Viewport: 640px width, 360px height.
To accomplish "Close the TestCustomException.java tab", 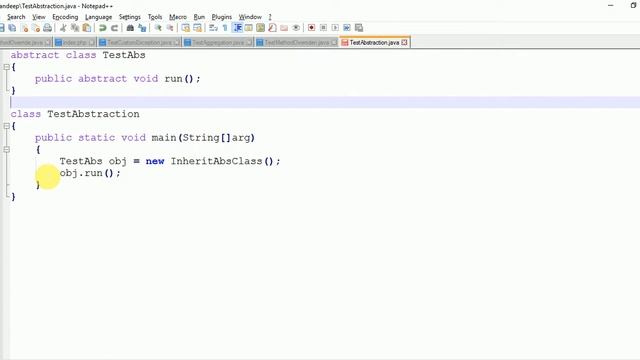I will [x=176, y=42].
